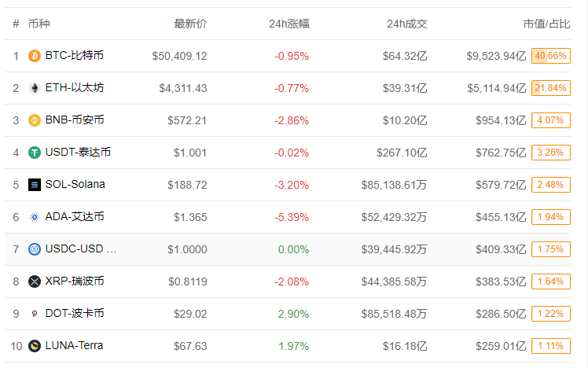588x368 pixels.
Task: Click the 4.07% market share badge
Action: pos(551,120)
